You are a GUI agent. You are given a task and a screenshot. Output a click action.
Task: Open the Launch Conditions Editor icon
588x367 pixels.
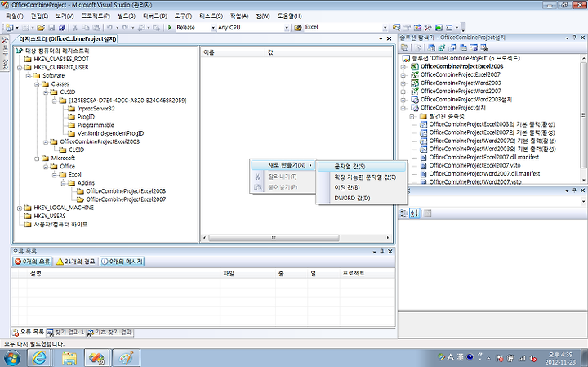coord(484,47)
